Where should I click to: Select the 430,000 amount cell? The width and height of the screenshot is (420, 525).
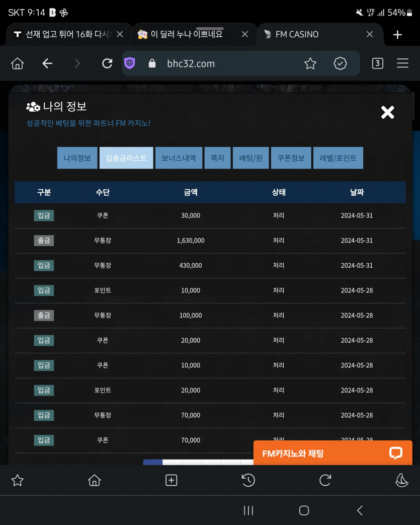tap(191, 265)
